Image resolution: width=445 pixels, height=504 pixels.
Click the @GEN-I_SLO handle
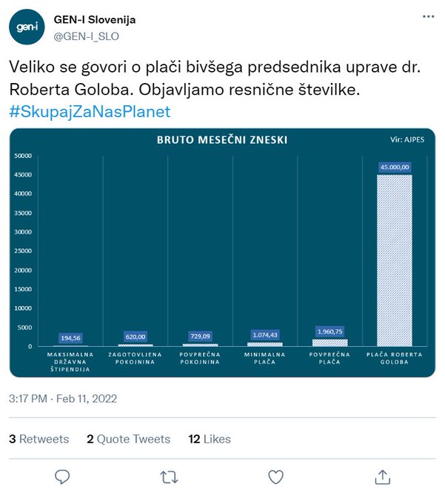pyautogui.click(x=86, y=36)
